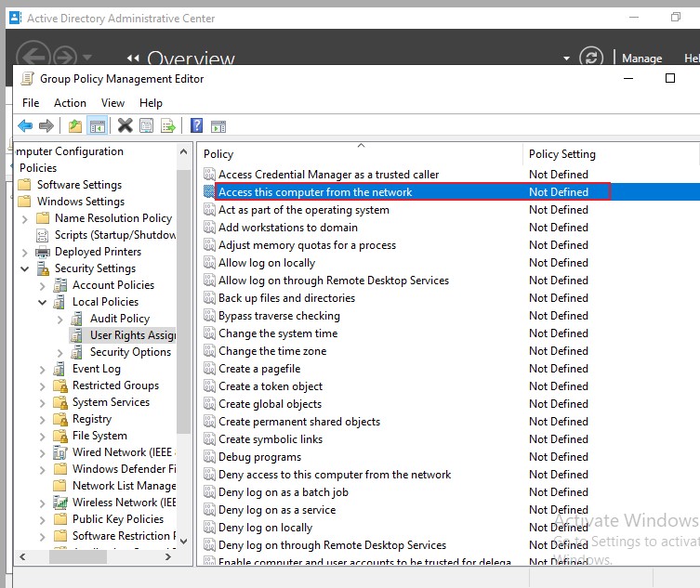Open navigation history dropdown beside forward arrow
Image resolution: width=700 pixels, height=588 pixels.
click(x=87, y=57)
